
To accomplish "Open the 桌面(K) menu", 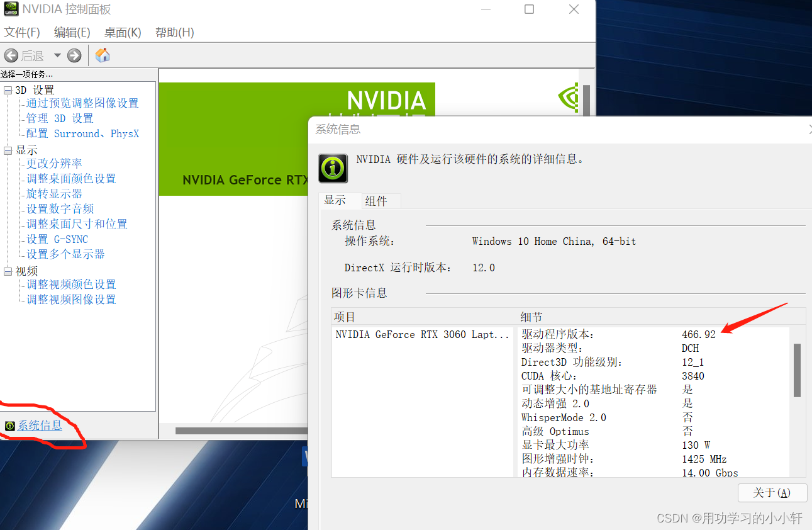I will [123, 32].
